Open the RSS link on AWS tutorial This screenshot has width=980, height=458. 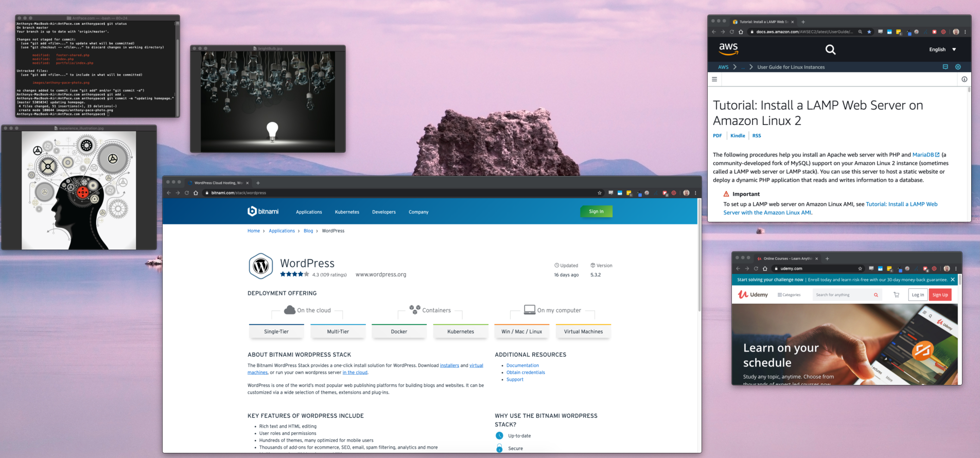[757, 136]
